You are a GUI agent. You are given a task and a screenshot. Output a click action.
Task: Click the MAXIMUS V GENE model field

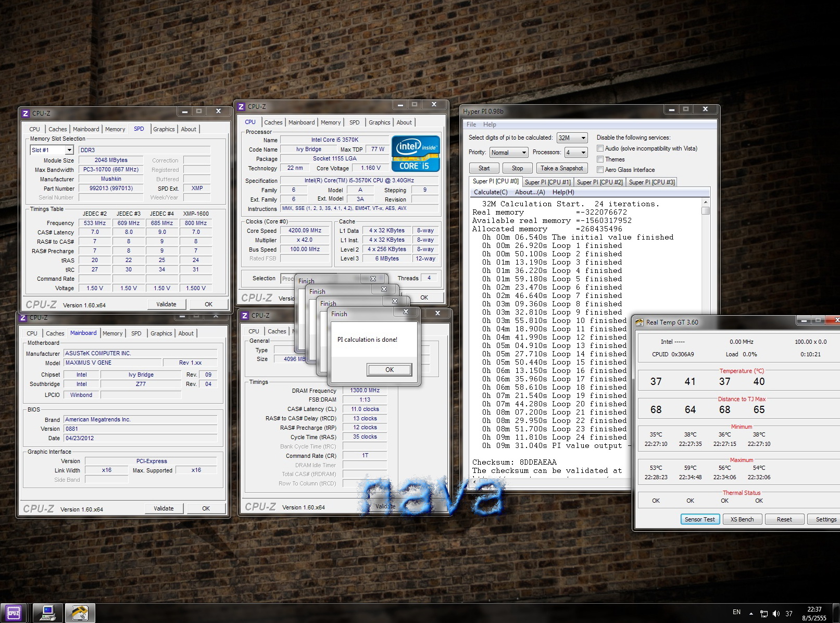point(111,363)
